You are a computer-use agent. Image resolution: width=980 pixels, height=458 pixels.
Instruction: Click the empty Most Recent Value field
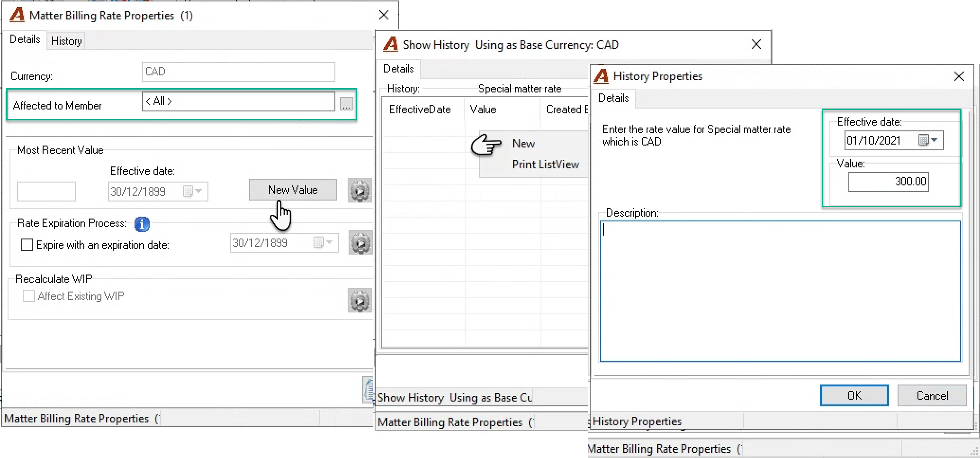pyautogui.click(x=46, y=192)
